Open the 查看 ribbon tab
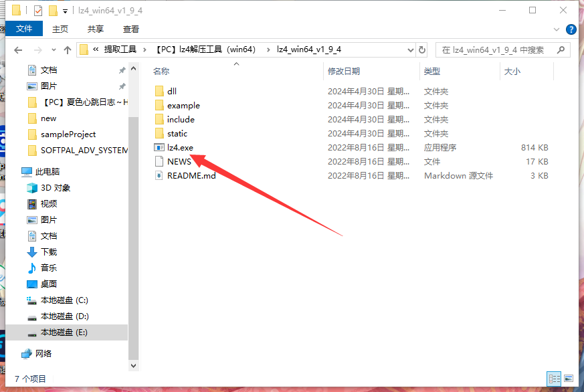 click(131, 29)
